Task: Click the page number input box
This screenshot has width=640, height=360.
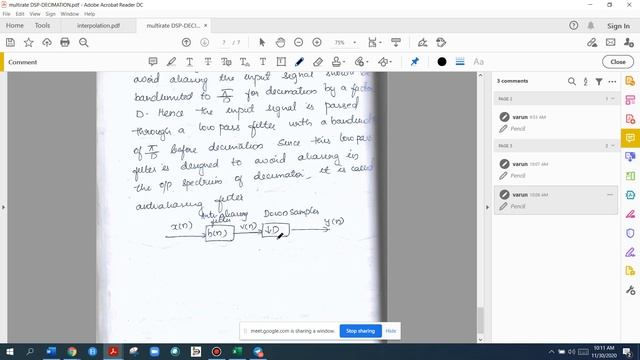Action: pos(224,42)
